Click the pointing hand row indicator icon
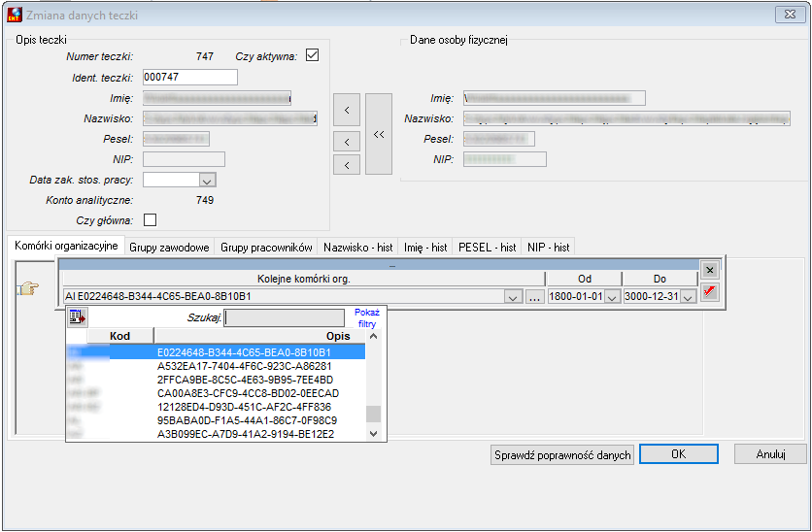 click(29, 287)
